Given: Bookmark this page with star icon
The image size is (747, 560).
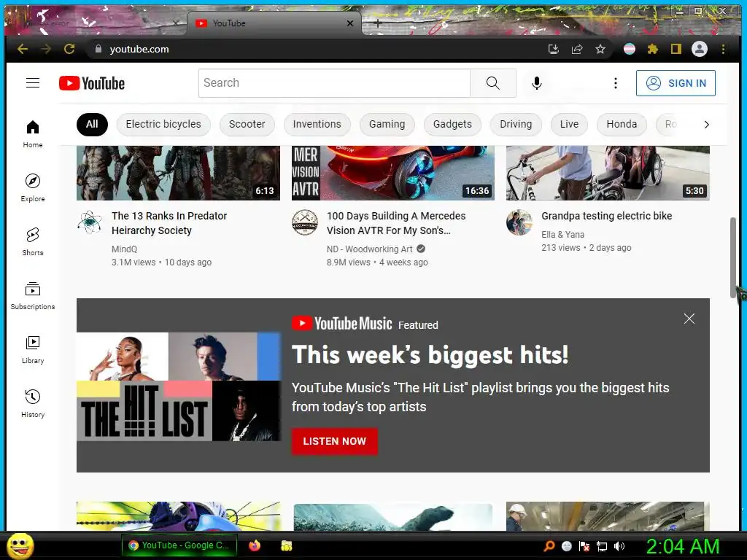Looking at the screenshot, I should [600, 49].
